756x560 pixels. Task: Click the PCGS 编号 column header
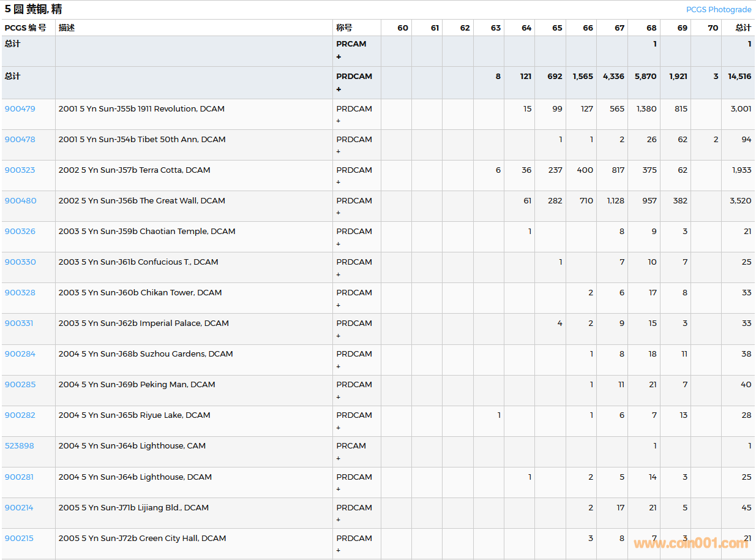(x=25, y=28)
